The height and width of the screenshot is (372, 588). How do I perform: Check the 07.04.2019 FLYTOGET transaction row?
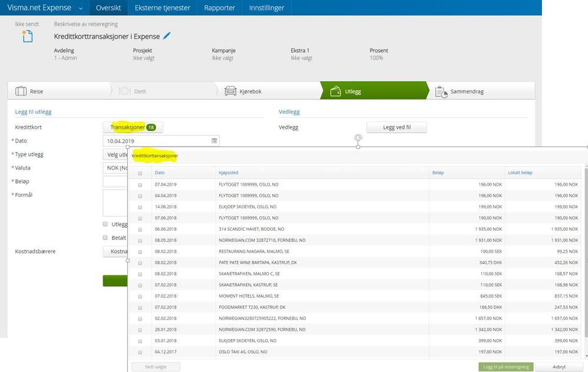(140, 185)
